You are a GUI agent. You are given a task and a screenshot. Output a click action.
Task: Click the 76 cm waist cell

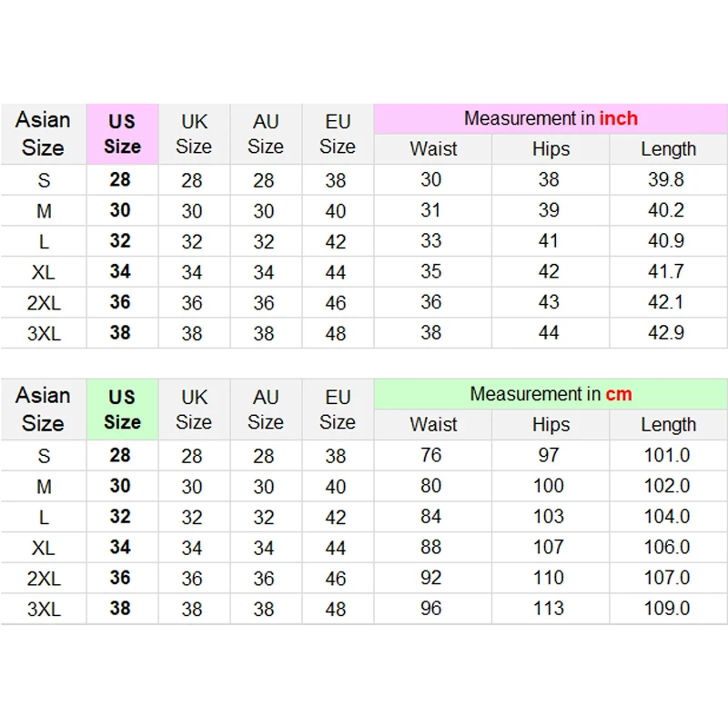click(431, 455)
